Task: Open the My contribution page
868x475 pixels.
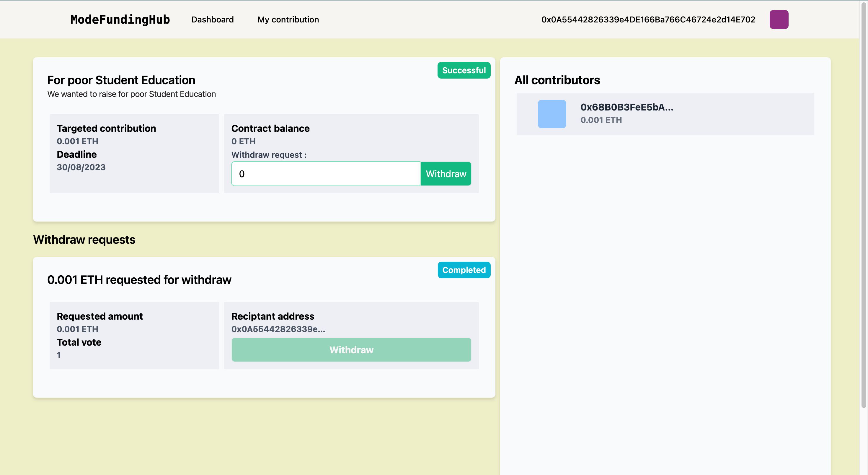Action: (x=288, y=19)
